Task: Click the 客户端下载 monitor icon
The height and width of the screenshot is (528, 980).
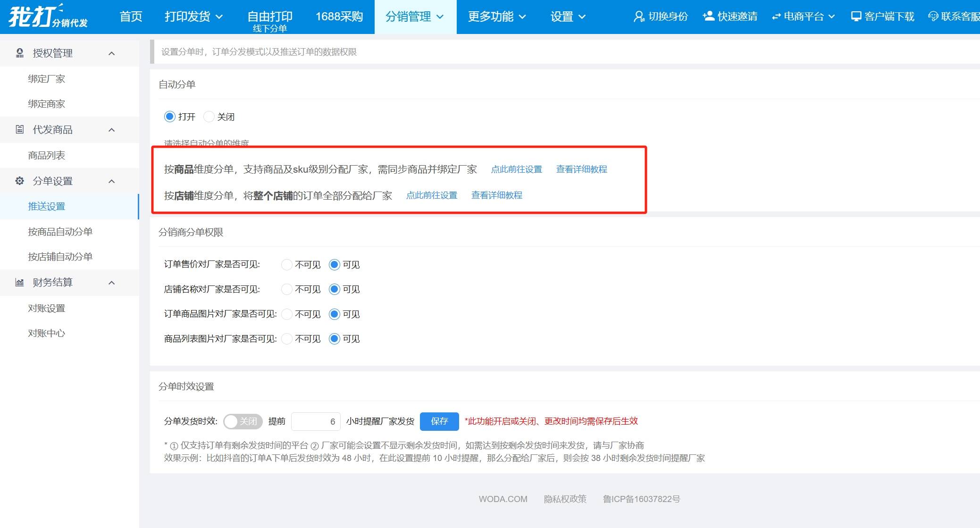Action: [856, 17]
